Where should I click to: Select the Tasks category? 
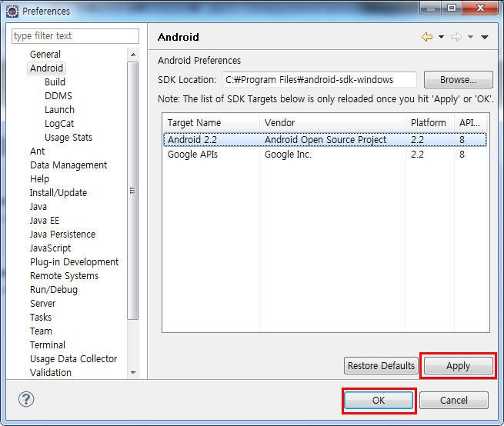(41, 317)
